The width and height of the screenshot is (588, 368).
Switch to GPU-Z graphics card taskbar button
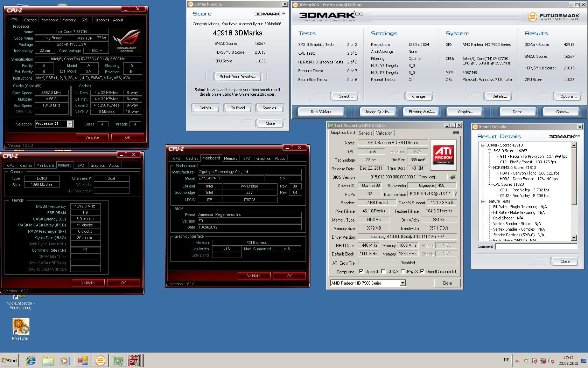point(118,360)
